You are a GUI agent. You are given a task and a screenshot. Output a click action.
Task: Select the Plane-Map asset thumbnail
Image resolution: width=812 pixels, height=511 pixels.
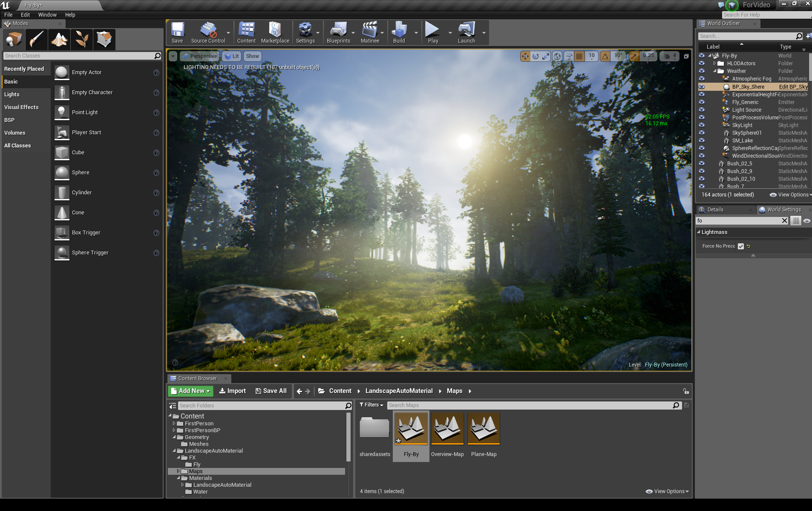point(484,429)
